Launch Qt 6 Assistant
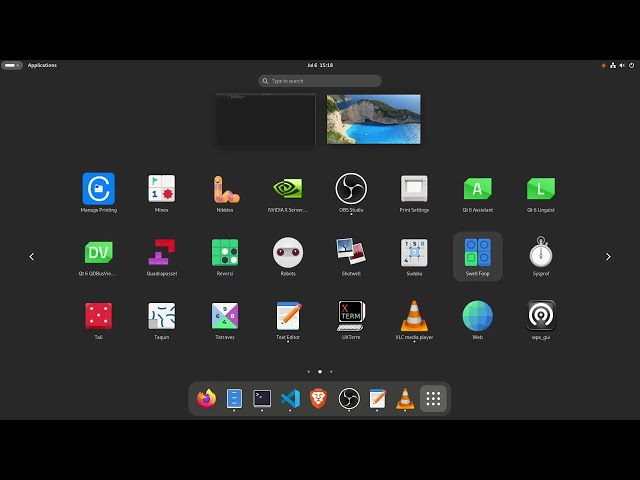This screenshot has width=640, height=480. 478,193
